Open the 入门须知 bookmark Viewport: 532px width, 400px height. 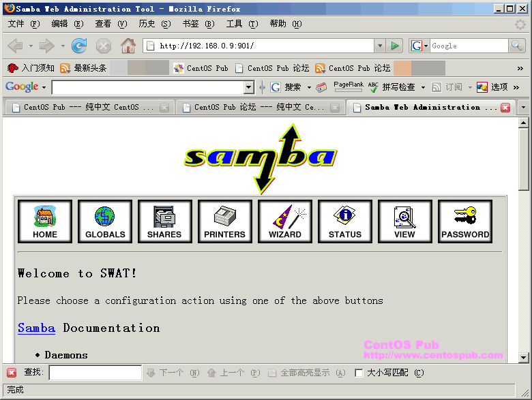point(31,68)
